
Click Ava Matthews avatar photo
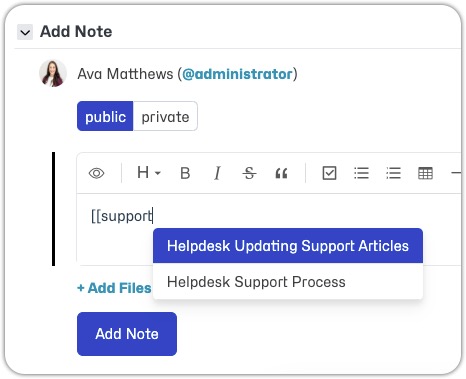(x=53, y=73)
